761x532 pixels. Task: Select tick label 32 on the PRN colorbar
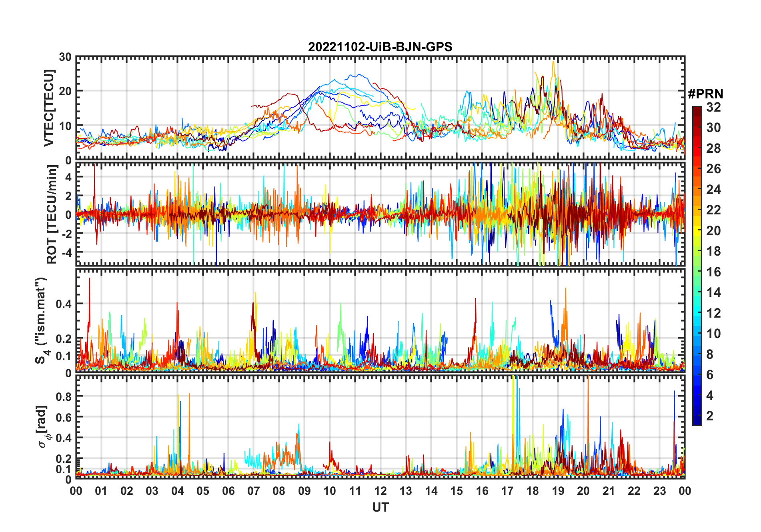(x=713, y=107)
